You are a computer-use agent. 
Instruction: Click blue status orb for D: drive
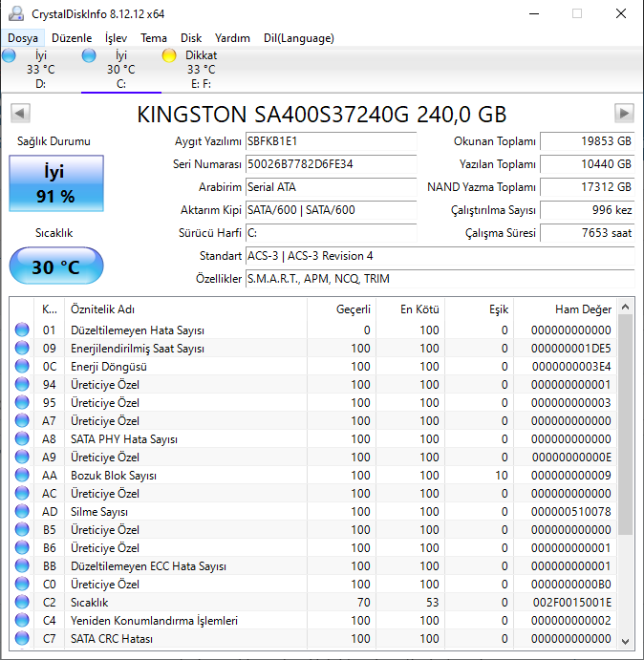(x=9, y=55)
